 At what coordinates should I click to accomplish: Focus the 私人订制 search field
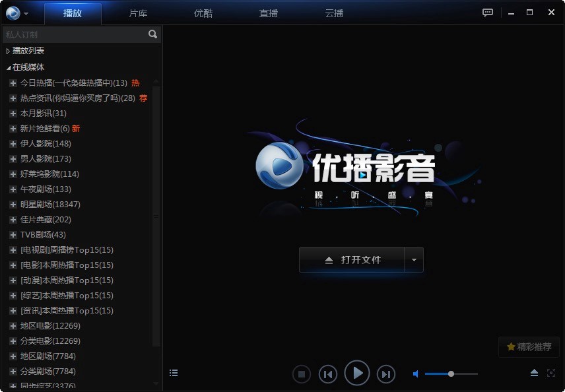(75, 34)
